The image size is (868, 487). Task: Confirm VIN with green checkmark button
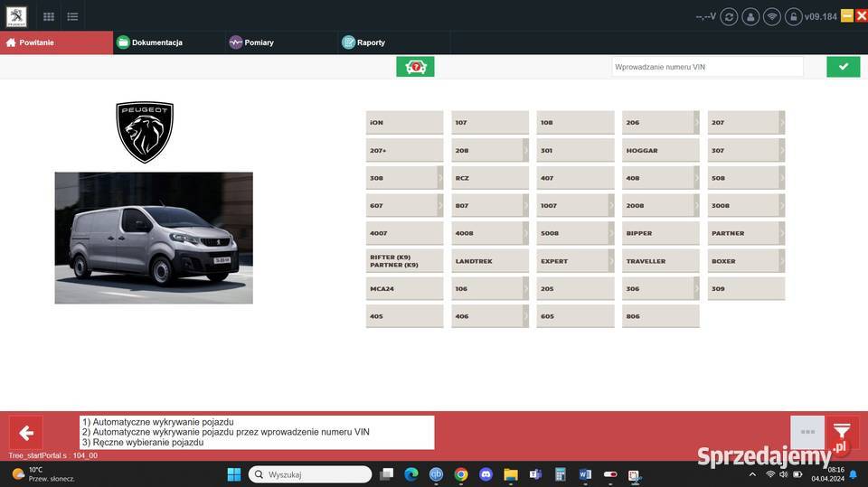(x=843, y=67)
